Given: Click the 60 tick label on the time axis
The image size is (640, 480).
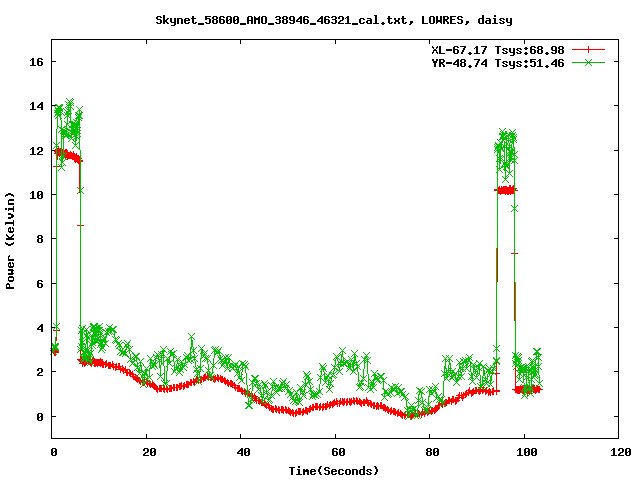Looking at the screenshot, I should tap(338, 452).
